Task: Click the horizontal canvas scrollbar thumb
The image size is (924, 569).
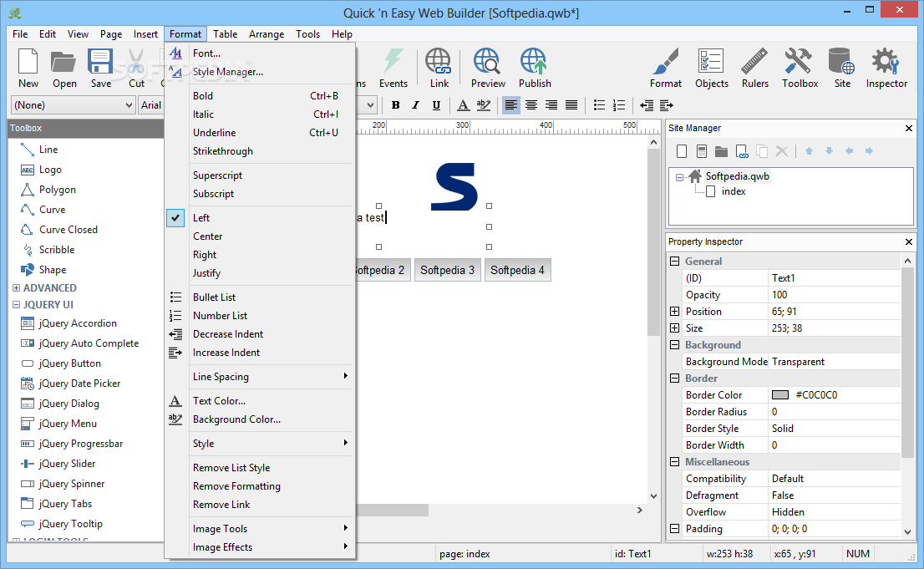Action: coord(393,510)
